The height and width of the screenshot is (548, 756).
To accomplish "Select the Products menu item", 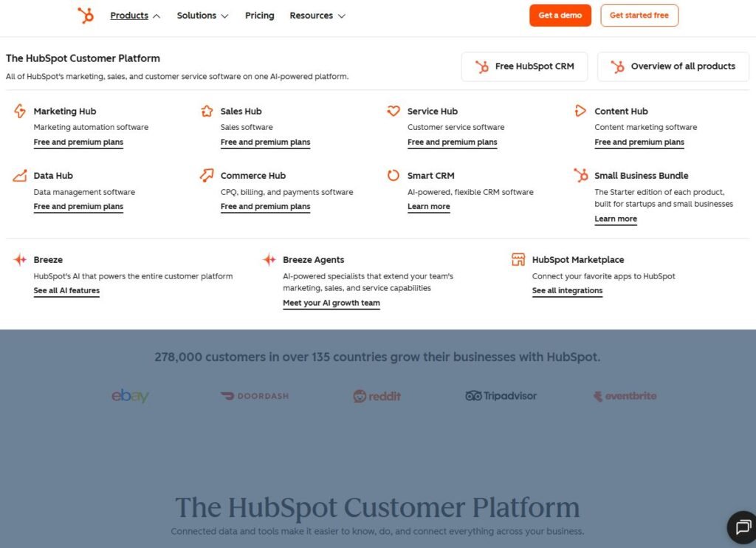I will (x=129, y=15).
